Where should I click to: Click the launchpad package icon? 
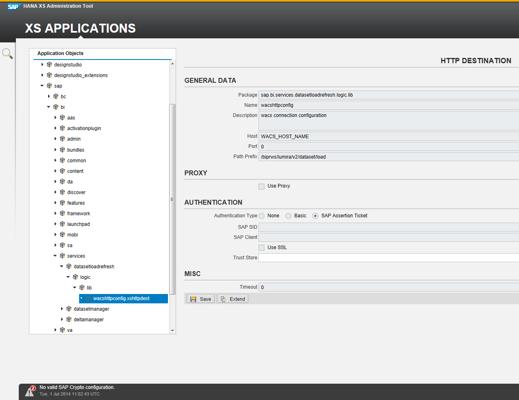tap(62, 224)
